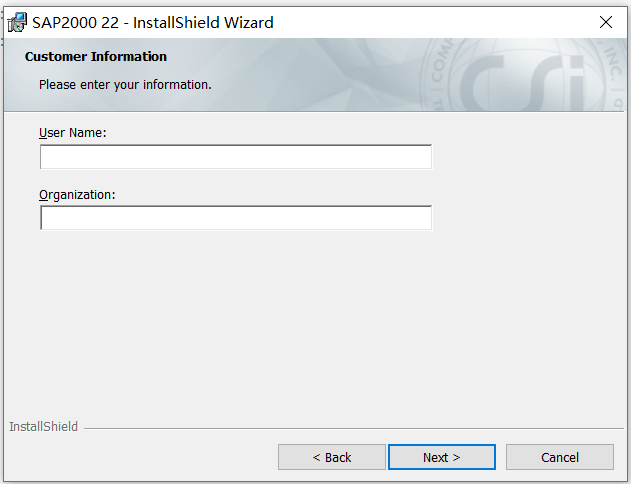The image size is (631, 484).
Task: Cancel the SAP2000 installation
Action: [x=560, y=457]
